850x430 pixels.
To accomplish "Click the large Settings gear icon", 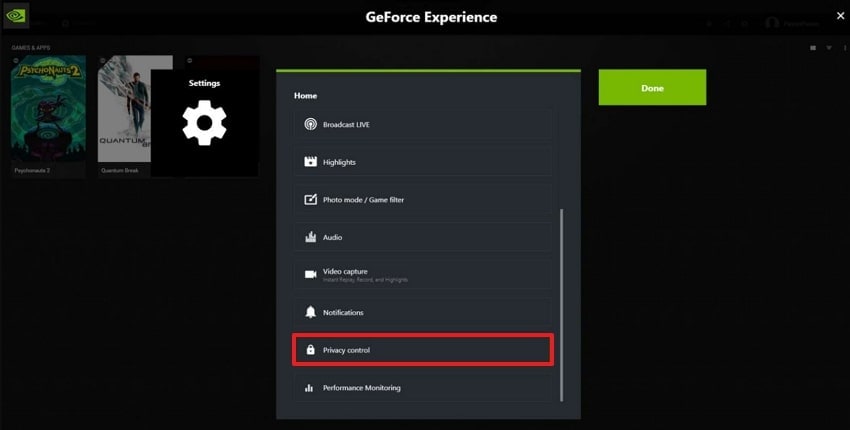I will click(x=204, y=123).
